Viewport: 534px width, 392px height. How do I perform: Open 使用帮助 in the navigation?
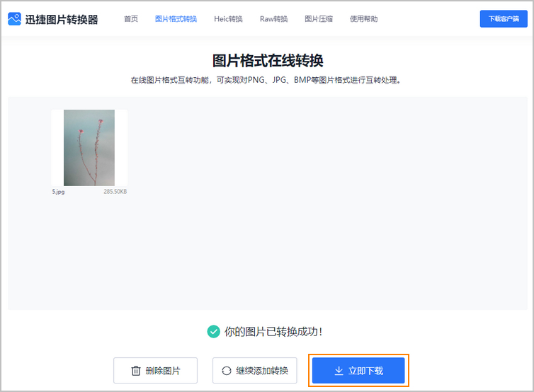(x=363, y=19)
